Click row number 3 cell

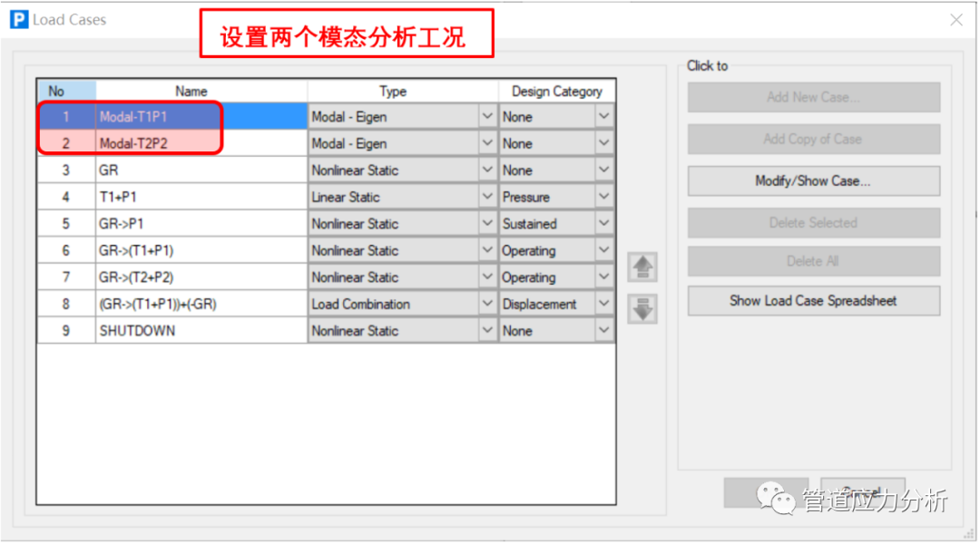[x=66, y=170]
